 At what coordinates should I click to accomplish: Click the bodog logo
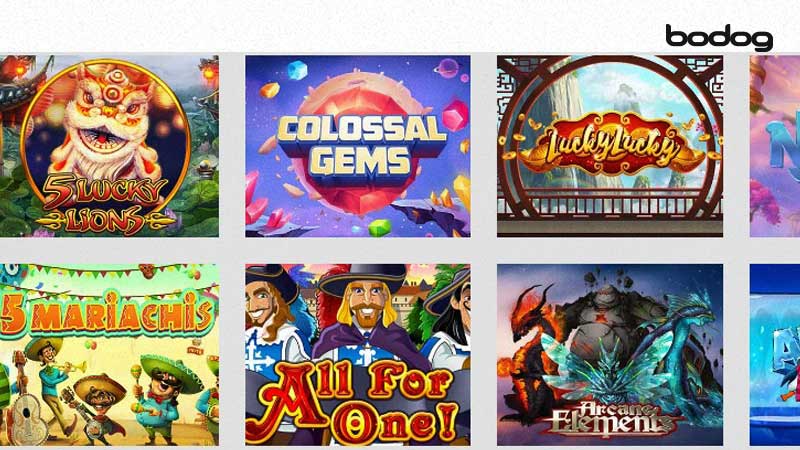pos(719,38)
